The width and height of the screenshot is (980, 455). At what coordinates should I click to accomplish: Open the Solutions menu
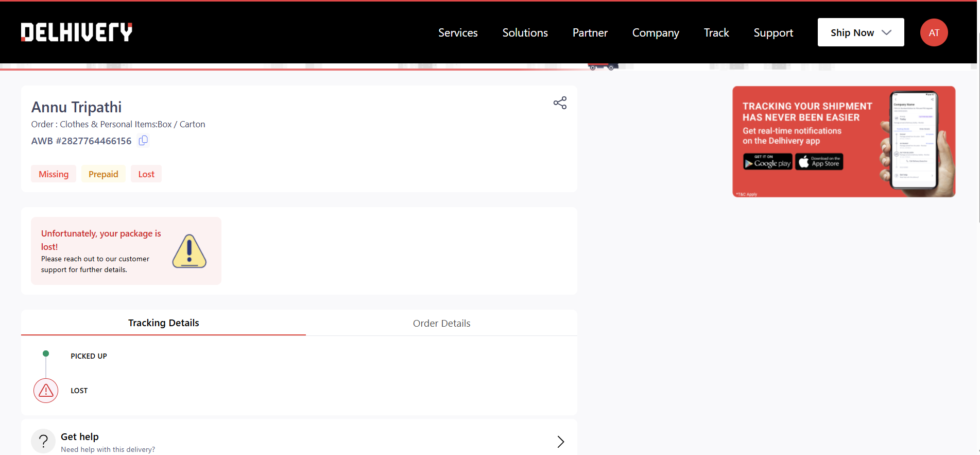[525, 32]
